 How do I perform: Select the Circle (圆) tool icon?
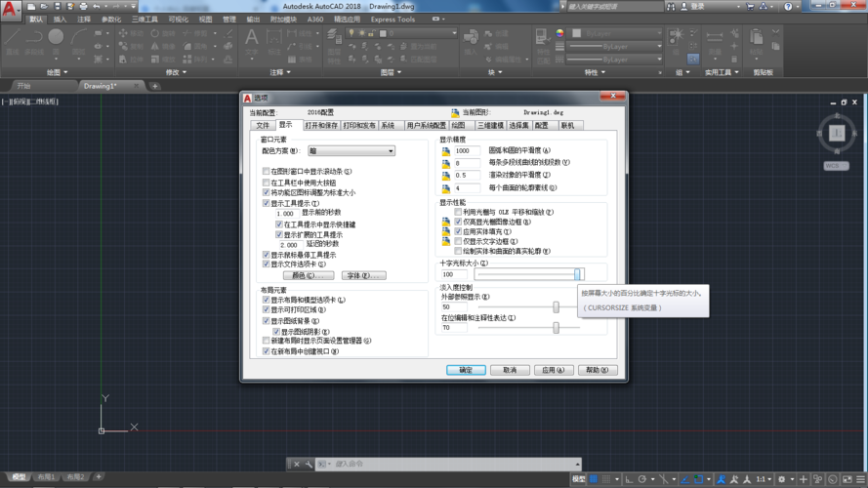pyautogui.click(x=56, y=42)
